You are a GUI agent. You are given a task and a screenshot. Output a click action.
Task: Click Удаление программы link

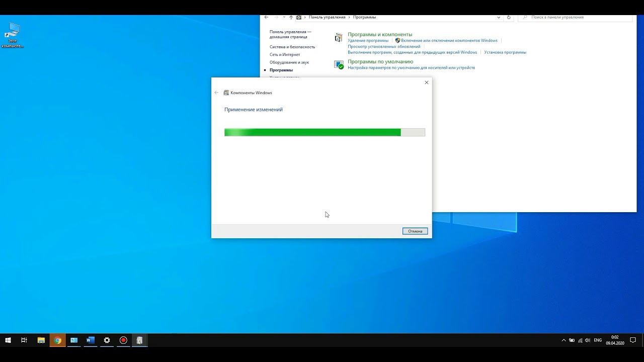click(368, 41)
